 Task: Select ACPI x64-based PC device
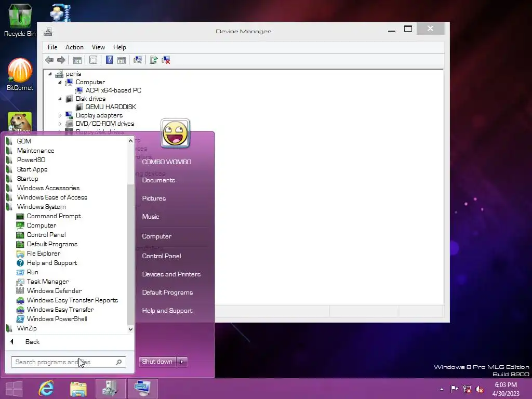click(113, 90)
